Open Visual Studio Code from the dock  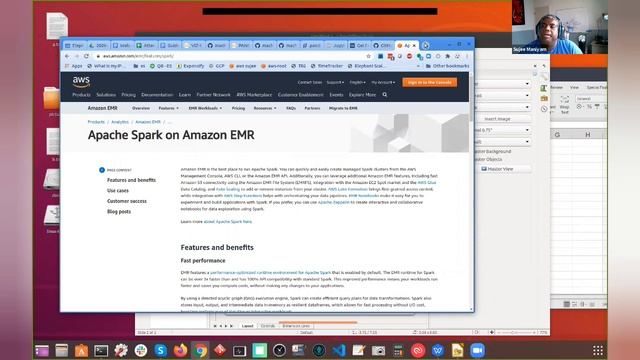339,350
